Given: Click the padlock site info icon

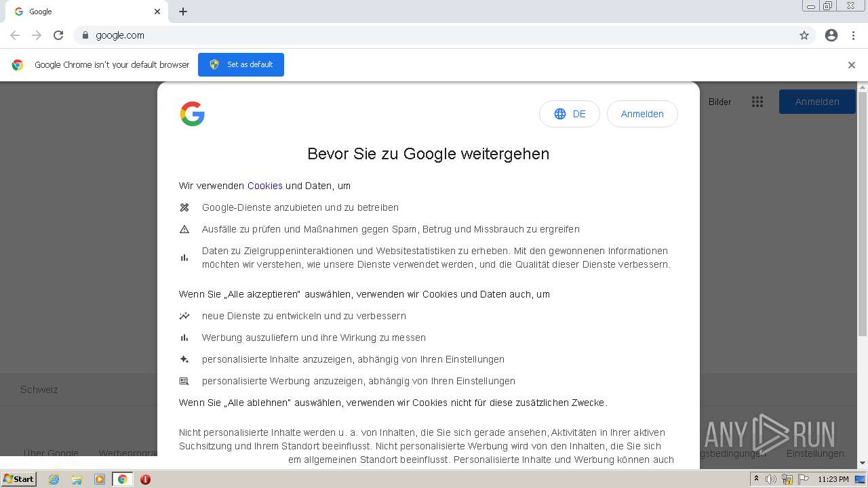Looking at the screenshot, I should (85, 35).
